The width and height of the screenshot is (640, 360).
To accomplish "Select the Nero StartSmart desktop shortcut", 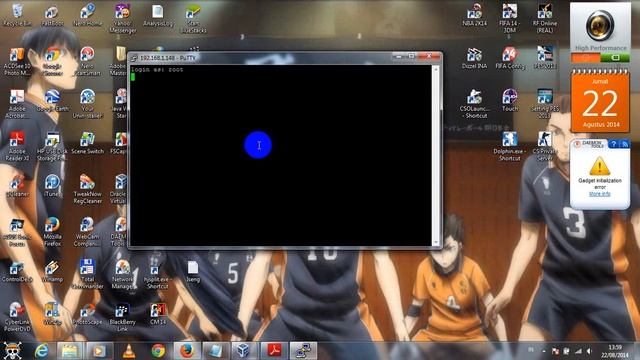I will pyautogui.click(x=87, y=62).
